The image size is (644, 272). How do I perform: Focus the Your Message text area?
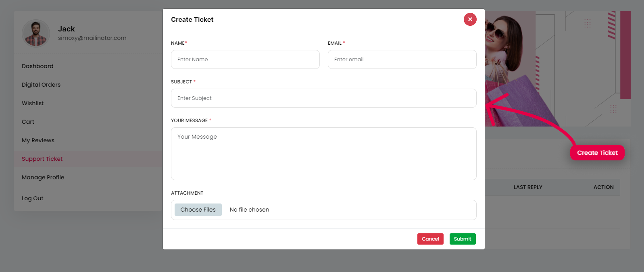coord(323,154)
